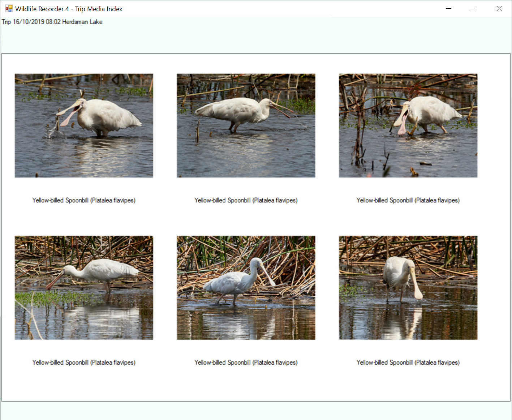This screenshot has height=420, width=512.
Task: Click the Yellow-billed Spoonbill caption under top-left photo
Action: [84, 200]
